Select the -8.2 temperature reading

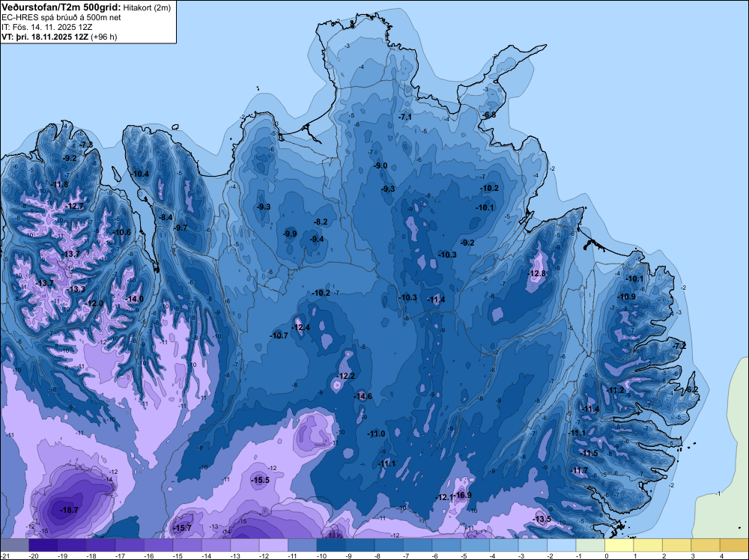click(321, 222)
